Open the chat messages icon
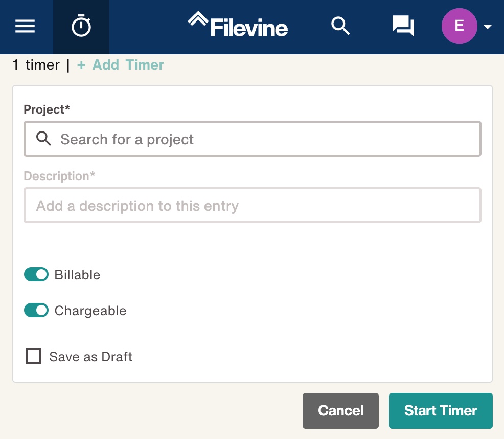Viewport: 504px width, 439px height. click(403, 26)
